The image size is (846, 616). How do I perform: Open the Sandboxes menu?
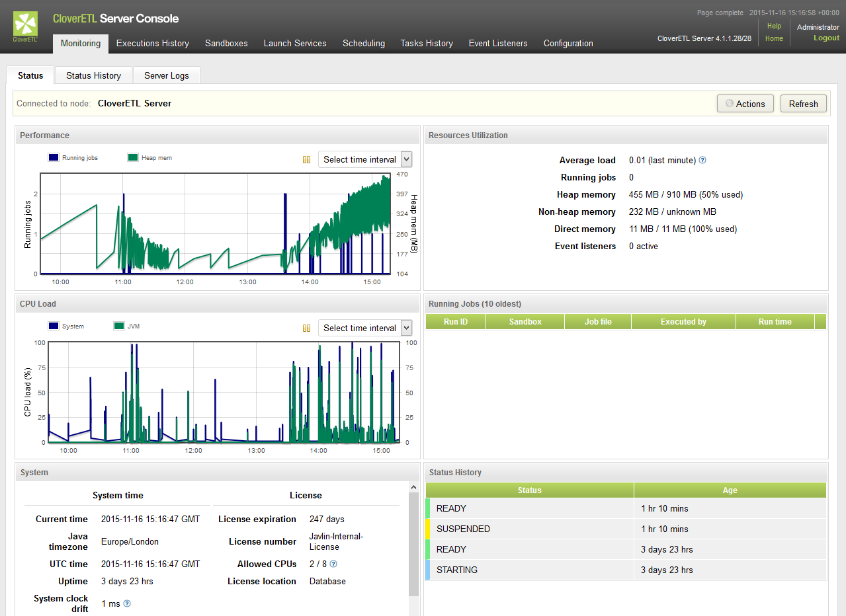[x=226, y=43]
